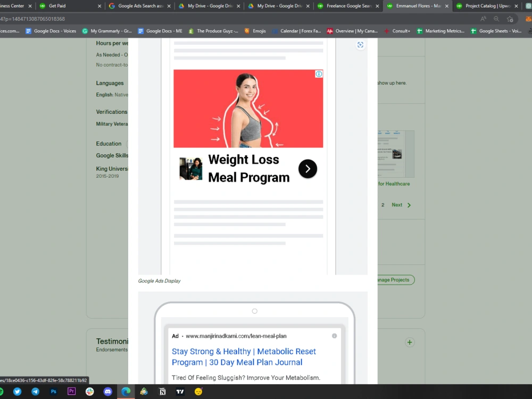Click the Google Ads Display caption
The image size is (532, 399).
160,281
